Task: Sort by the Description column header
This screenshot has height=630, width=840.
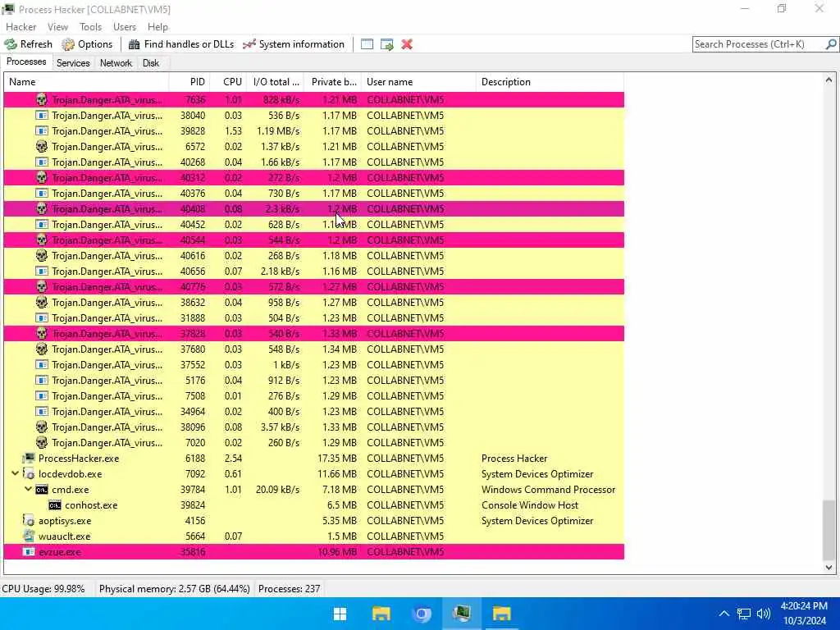Action: pos(550,82)
